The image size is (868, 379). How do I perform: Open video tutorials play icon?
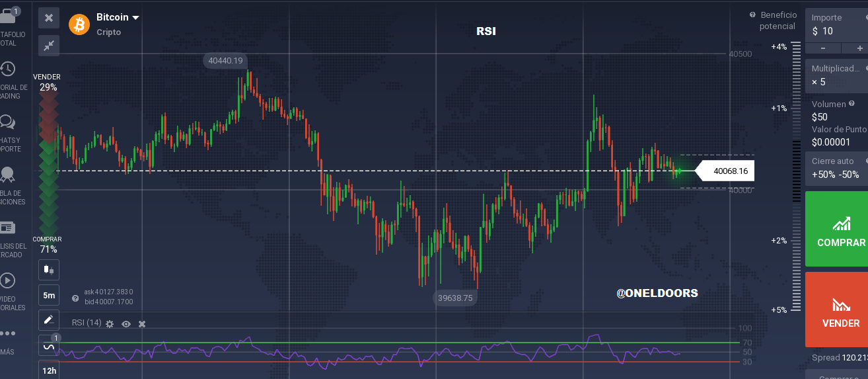[x=8, y=280]
